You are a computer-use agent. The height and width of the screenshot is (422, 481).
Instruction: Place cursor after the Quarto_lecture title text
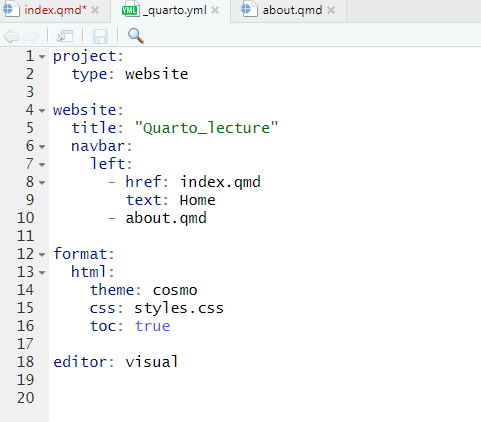(x=278, y=128)
